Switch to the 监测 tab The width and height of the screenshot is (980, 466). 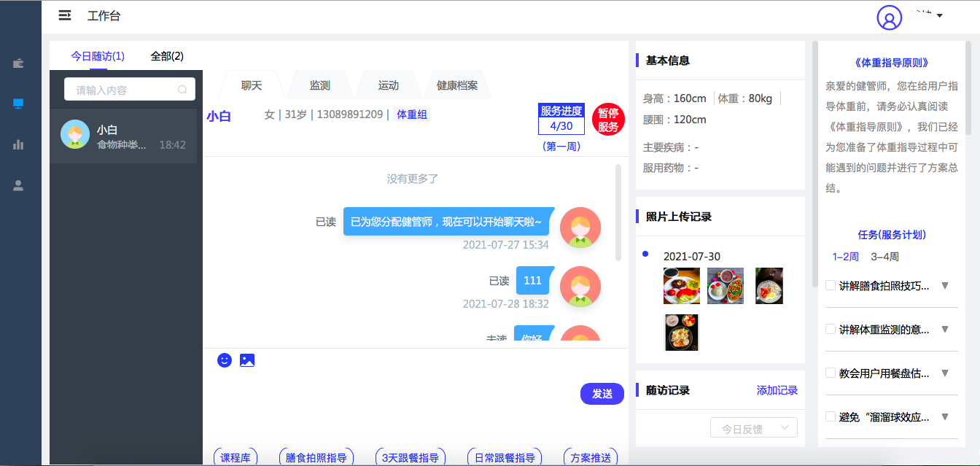pyautogui.click(x=319, y=85)
